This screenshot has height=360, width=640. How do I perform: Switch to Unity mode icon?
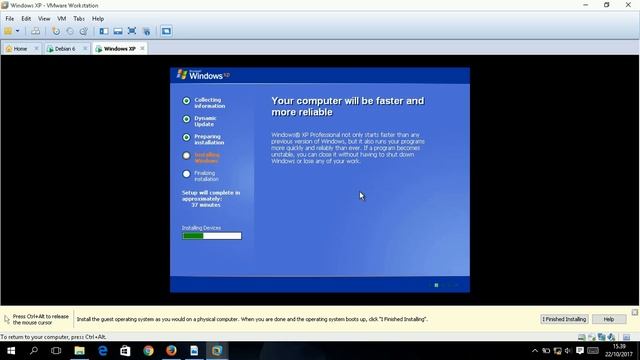[146, 31]
